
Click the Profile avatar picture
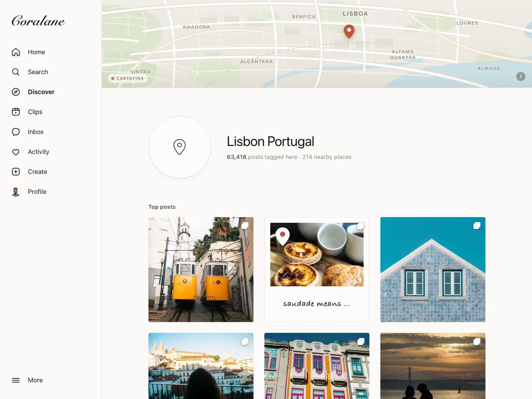(x=16, y=192)
